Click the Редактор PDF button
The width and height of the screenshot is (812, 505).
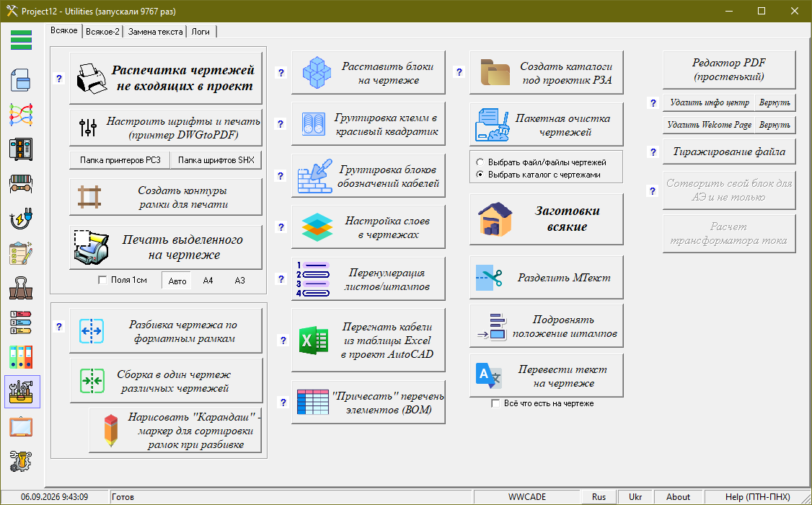click(x=729, y=69)
